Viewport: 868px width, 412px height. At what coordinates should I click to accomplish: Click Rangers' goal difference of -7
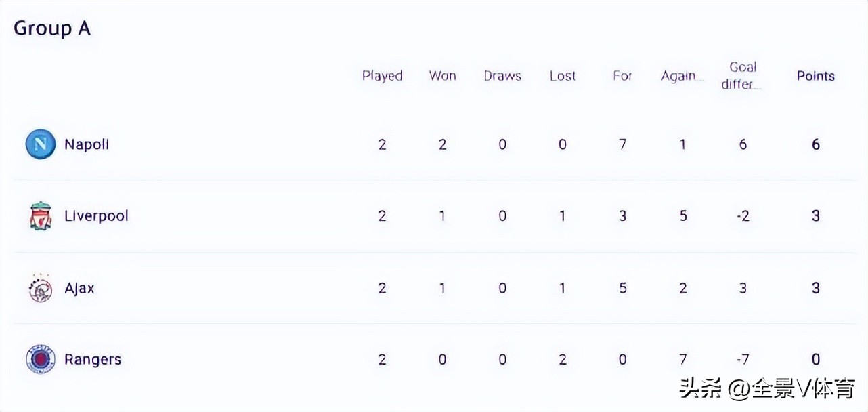(742, 359)
